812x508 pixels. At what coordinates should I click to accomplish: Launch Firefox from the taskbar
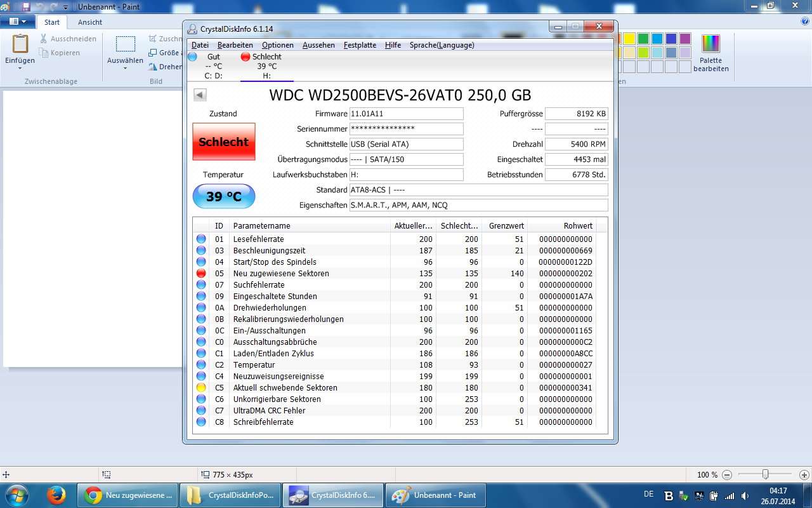coord(57,495)
